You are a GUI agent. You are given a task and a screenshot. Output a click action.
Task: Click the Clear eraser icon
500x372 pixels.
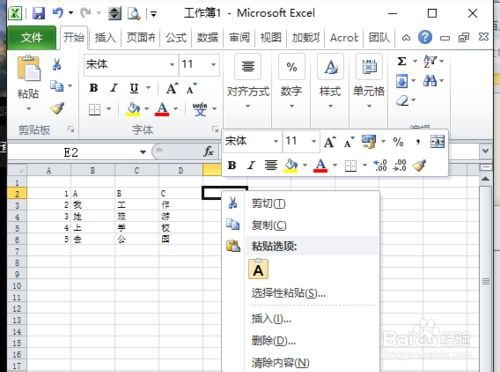pyautogui.click(x=403, y=100)
